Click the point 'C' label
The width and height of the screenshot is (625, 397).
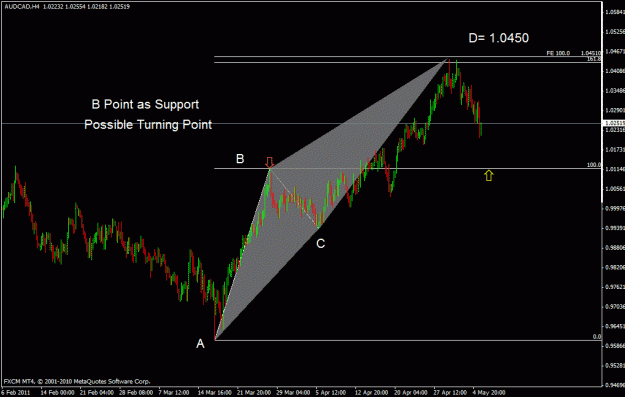click(320, 244)
